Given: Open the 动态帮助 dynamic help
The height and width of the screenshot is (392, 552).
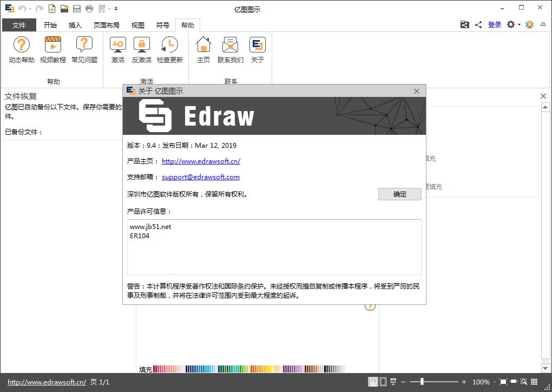Looking at the screenshot, I should [x=22, y=50].
